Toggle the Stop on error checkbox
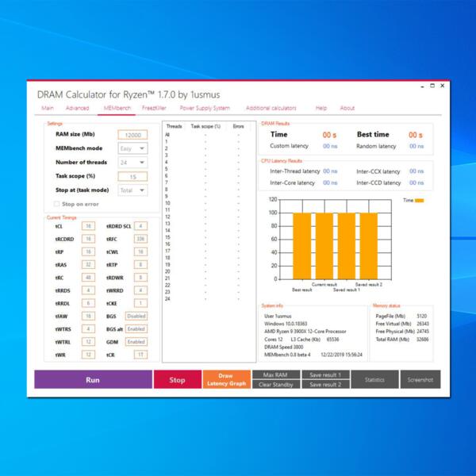 (56, 204)
